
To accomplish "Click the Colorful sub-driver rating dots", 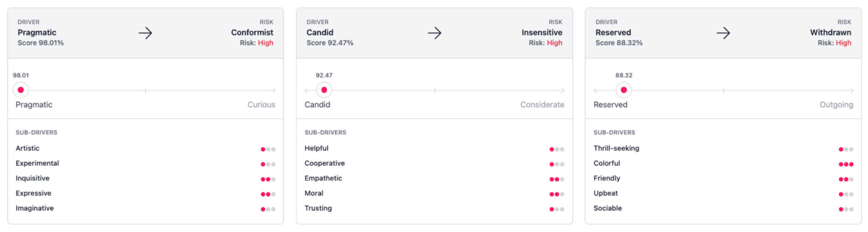I will point(846,164).
